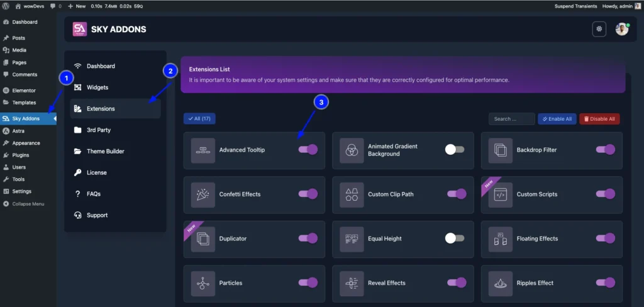Select the All (17) filter button
Viewport: 644px width, 307px height.
(199, 119)
